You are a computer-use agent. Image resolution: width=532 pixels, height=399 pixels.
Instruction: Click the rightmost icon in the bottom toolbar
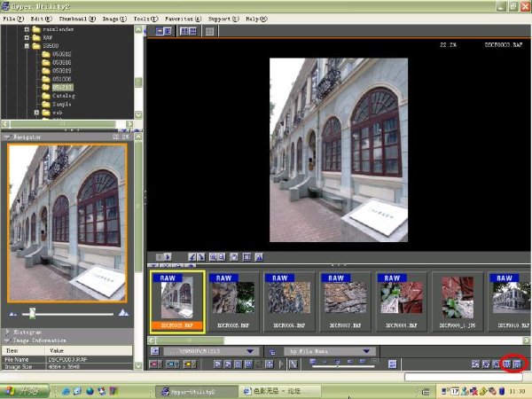click(517, 364)
